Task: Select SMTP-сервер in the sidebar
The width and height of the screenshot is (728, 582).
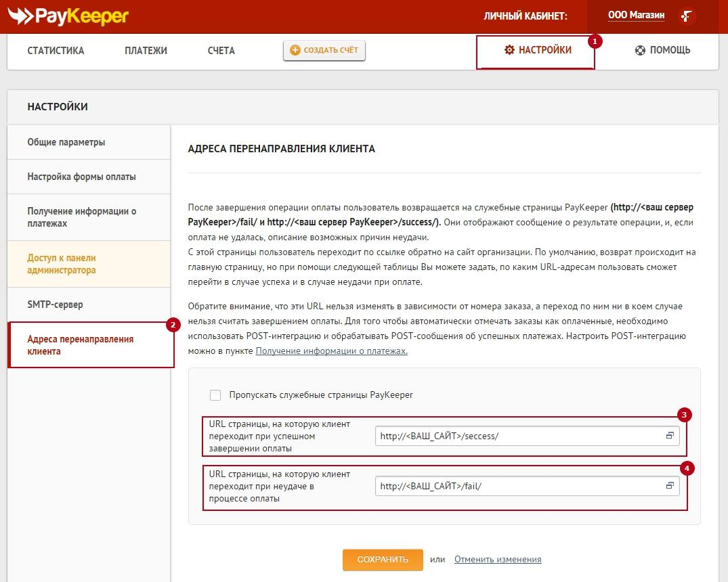Action: [55, 305]
